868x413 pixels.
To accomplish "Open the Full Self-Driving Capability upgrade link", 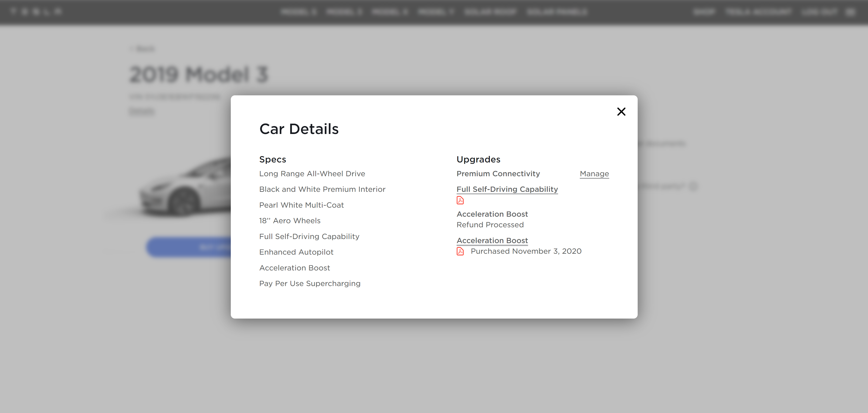I will (x=507, y=189).
